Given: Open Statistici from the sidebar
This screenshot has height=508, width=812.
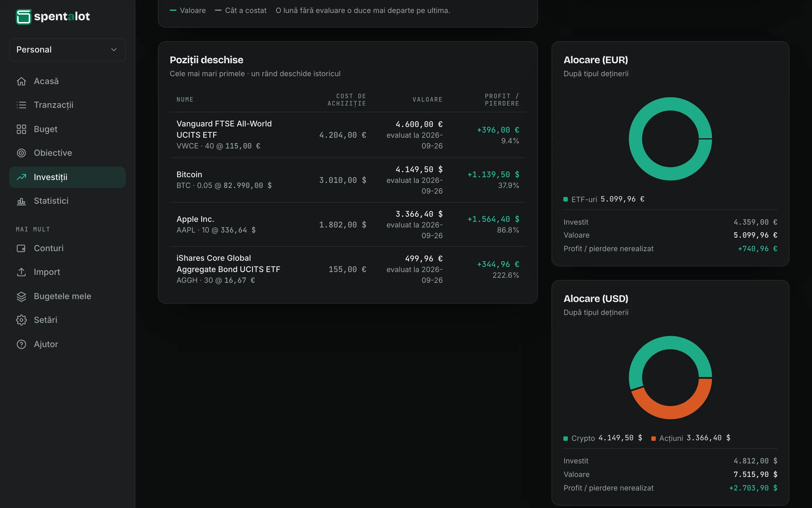Looking at the screenshot, I should (x=67, y=201).
